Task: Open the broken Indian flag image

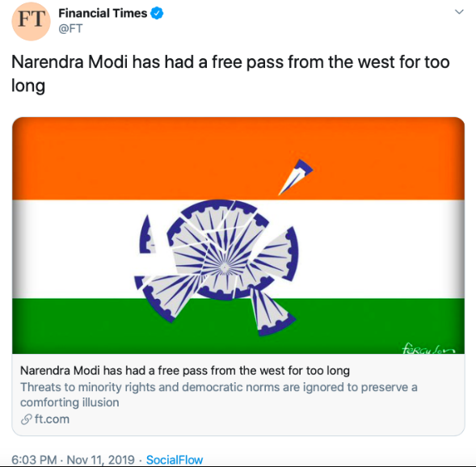Action: coord(238,235)
